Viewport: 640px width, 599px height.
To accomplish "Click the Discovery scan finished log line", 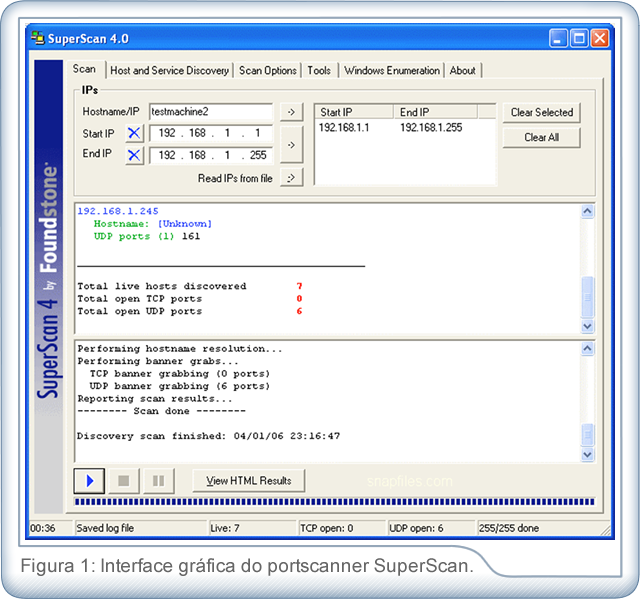I will point(209,436).
